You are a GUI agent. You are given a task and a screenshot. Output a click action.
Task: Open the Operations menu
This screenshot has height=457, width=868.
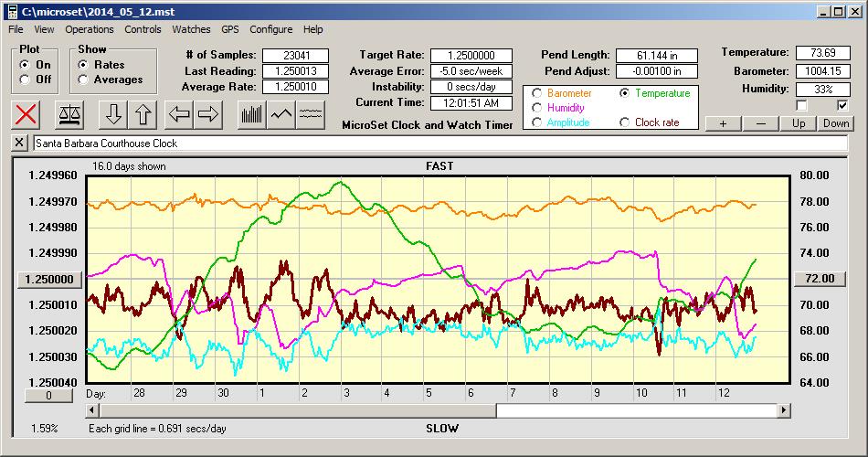coord(90,29)
